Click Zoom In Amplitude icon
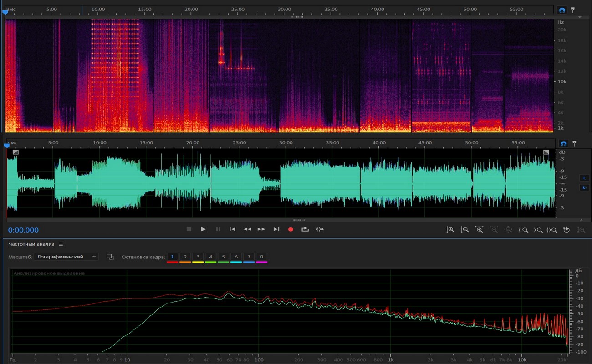592x364 pixels. pos(450,230)
